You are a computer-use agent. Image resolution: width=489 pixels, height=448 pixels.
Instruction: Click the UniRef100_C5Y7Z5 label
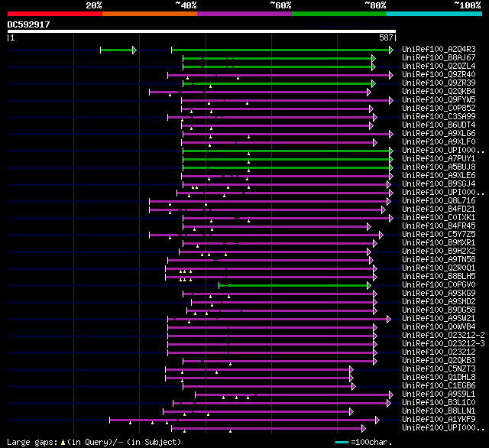click(x=439, y=235)
